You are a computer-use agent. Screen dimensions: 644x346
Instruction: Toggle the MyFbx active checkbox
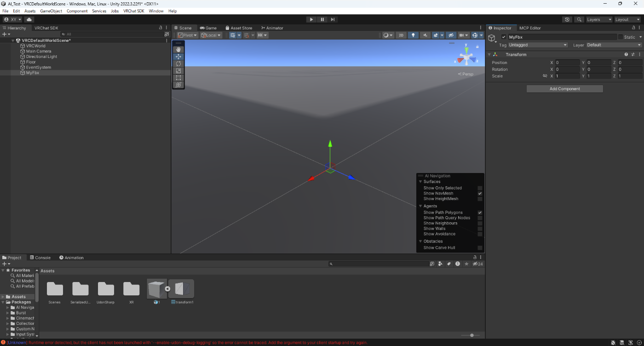pyautogui.click(x=504, y=37)
